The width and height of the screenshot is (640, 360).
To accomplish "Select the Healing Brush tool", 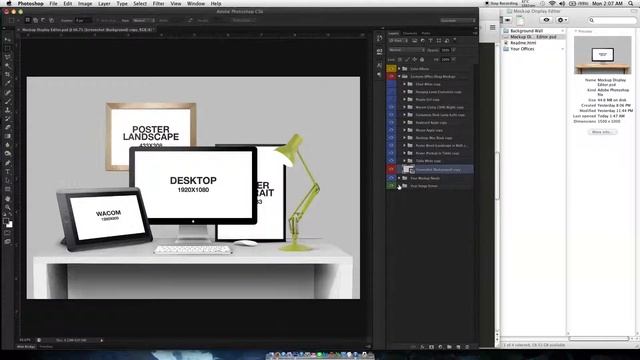I will pos(8,93).
